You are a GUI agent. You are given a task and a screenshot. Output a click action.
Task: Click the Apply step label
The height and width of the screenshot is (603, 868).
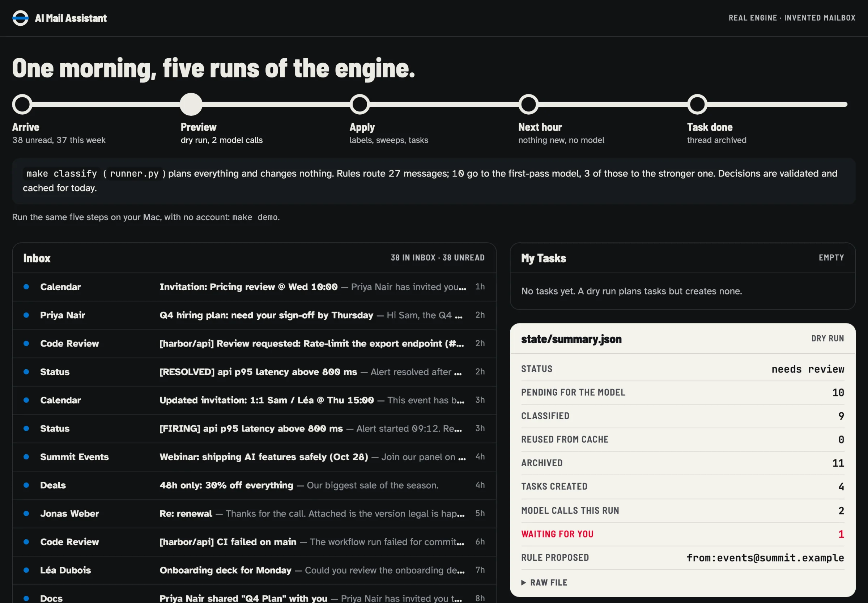(x=362, y=127)
